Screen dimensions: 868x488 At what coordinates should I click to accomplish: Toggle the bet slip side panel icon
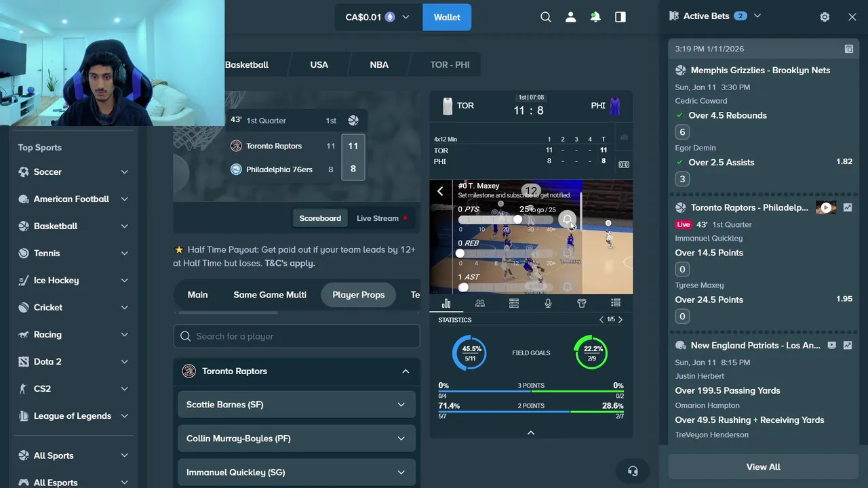pos(620,17)
